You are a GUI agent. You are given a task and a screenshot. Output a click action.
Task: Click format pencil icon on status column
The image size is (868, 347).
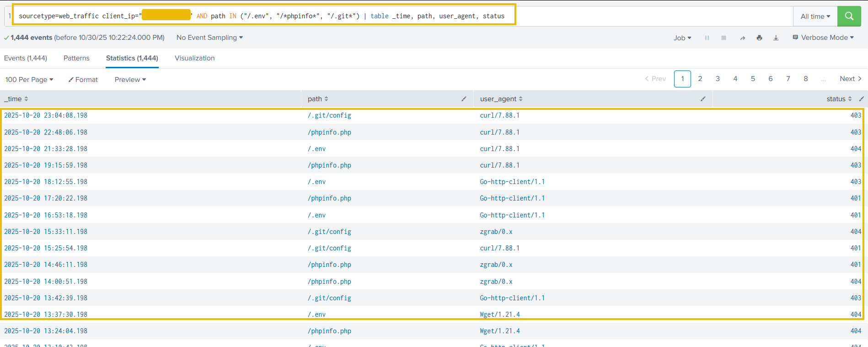click(x=861, y=99)
